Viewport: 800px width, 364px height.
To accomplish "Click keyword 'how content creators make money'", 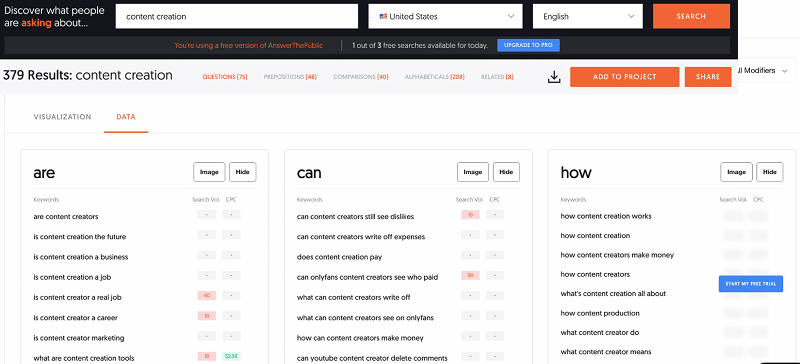I will pos(617,255).
